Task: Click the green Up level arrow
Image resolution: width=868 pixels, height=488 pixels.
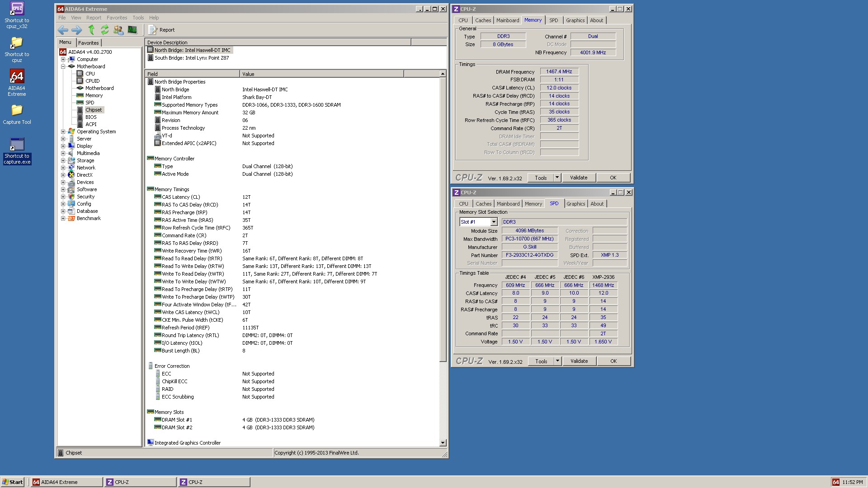Action: click(x=91, y=30)
